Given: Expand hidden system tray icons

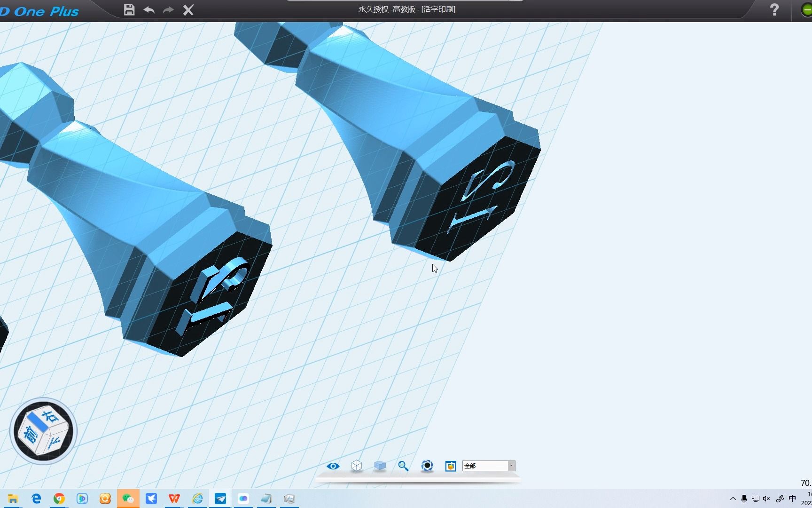Looking at the screenshot, I should 733,499.
